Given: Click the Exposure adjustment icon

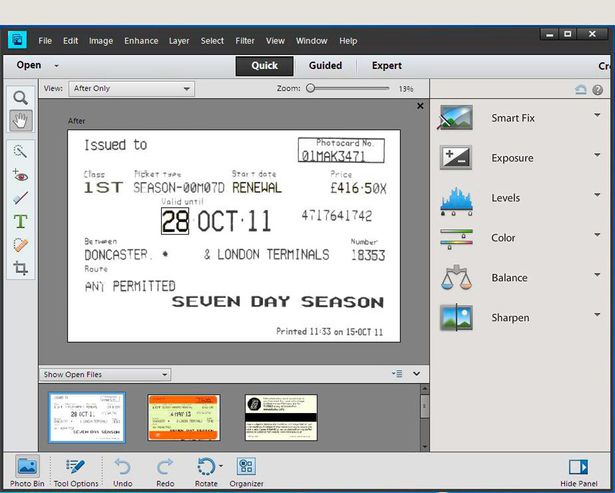Looking at the screenshot, I should (456, 157).
